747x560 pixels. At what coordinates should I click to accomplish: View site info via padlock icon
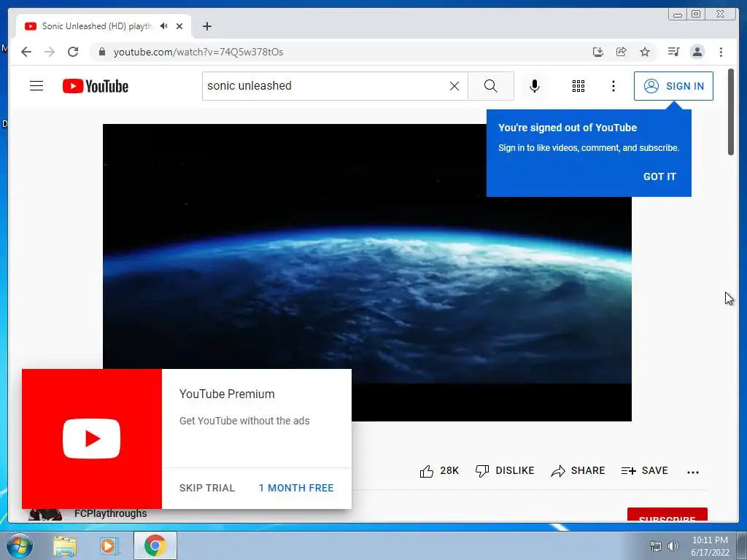(x=101, y=52)
